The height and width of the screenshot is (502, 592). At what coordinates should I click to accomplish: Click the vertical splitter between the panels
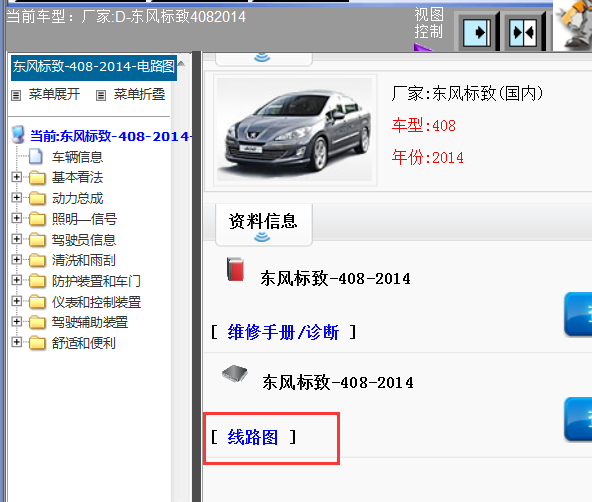pyautogui.click(x=196, y=277)
